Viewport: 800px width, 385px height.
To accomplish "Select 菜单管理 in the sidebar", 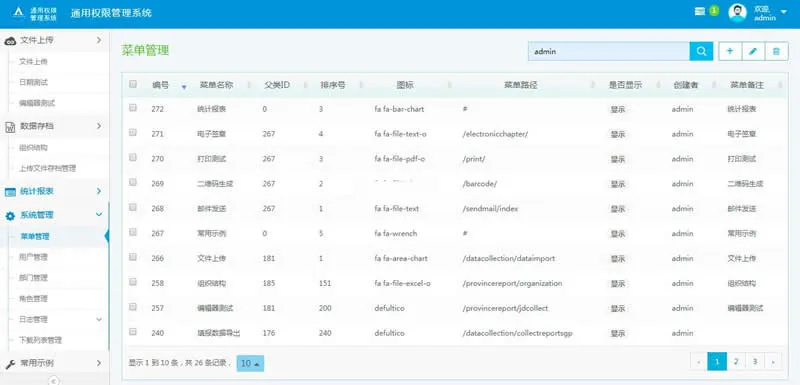I will pyautogui.click(x=35, y=237).
